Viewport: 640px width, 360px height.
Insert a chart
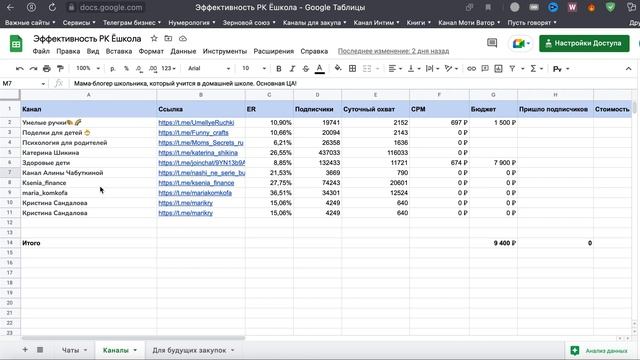point(498,69)
